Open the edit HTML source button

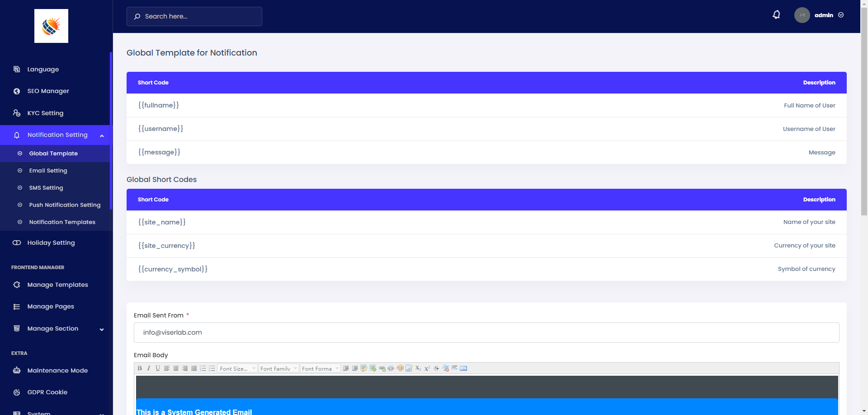[463, 368]
